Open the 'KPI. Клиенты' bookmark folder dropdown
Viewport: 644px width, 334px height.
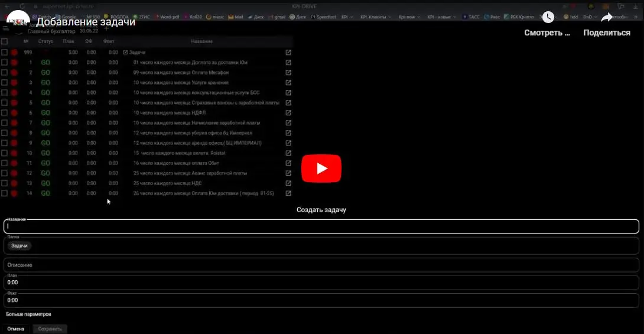coord(376,17)
